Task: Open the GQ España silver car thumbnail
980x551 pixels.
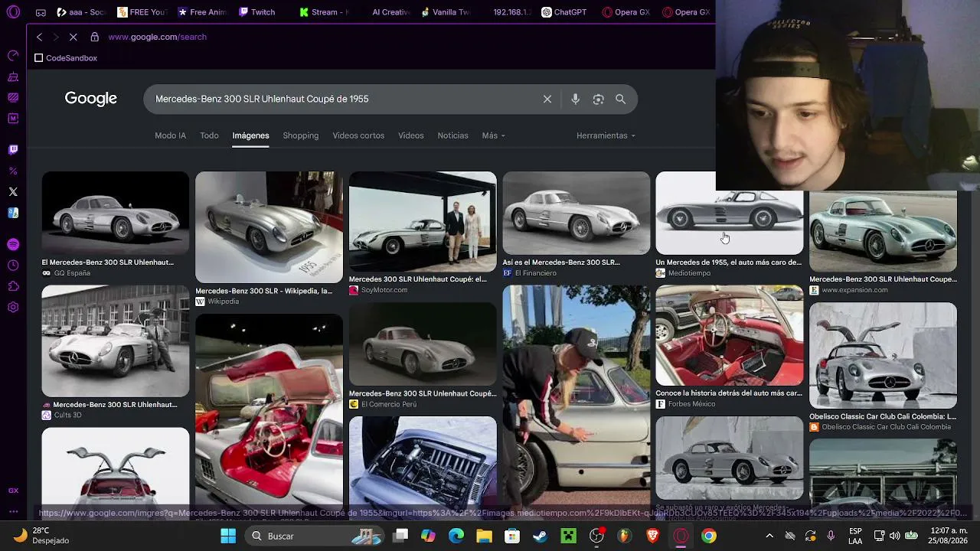Action: pyautogui.click(x=116, y=213)
